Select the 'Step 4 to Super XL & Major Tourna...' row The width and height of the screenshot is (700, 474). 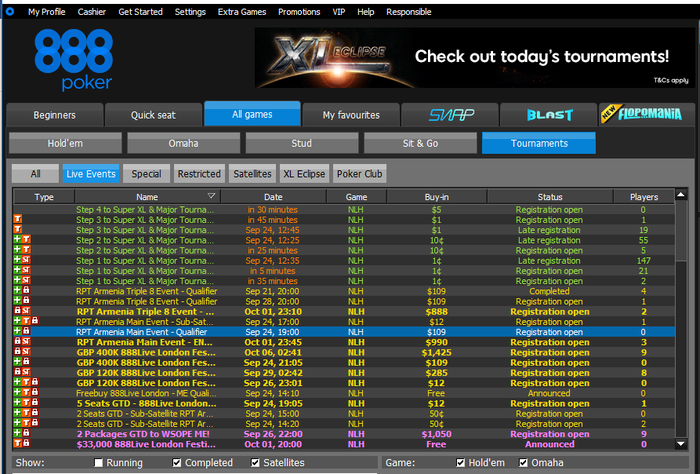coord(344,209)
